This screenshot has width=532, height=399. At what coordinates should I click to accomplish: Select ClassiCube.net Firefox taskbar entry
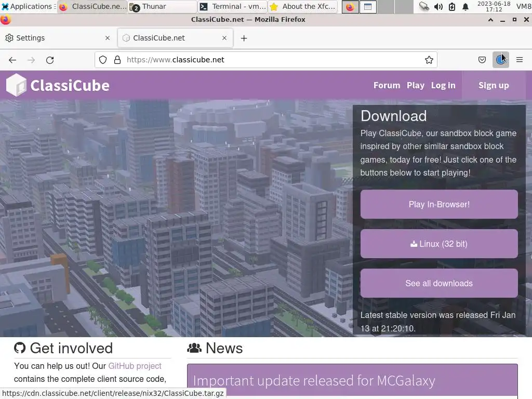(92, 6)
